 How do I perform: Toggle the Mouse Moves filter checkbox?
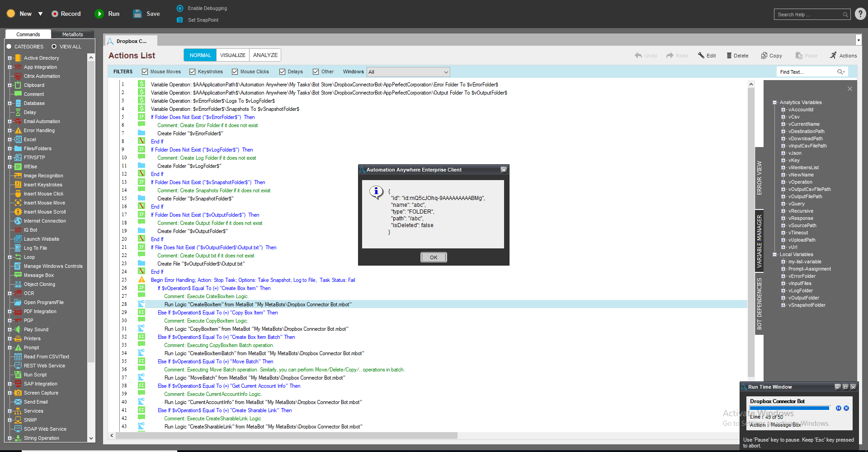coord(145,71)
